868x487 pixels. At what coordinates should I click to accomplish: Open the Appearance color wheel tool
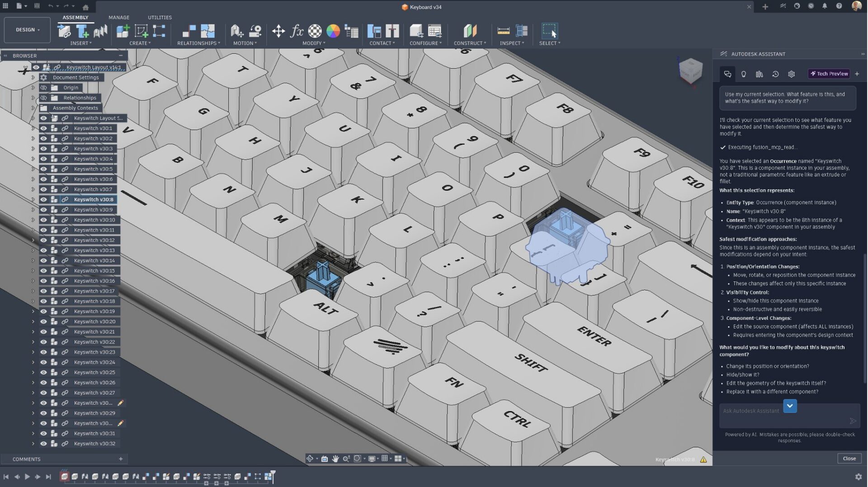333,31
